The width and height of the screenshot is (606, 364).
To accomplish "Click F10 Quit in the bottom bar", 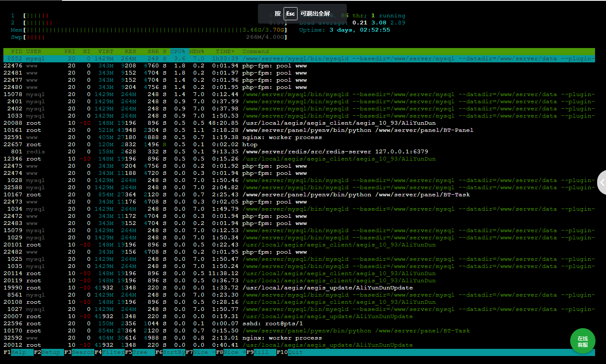I will 295,352.
